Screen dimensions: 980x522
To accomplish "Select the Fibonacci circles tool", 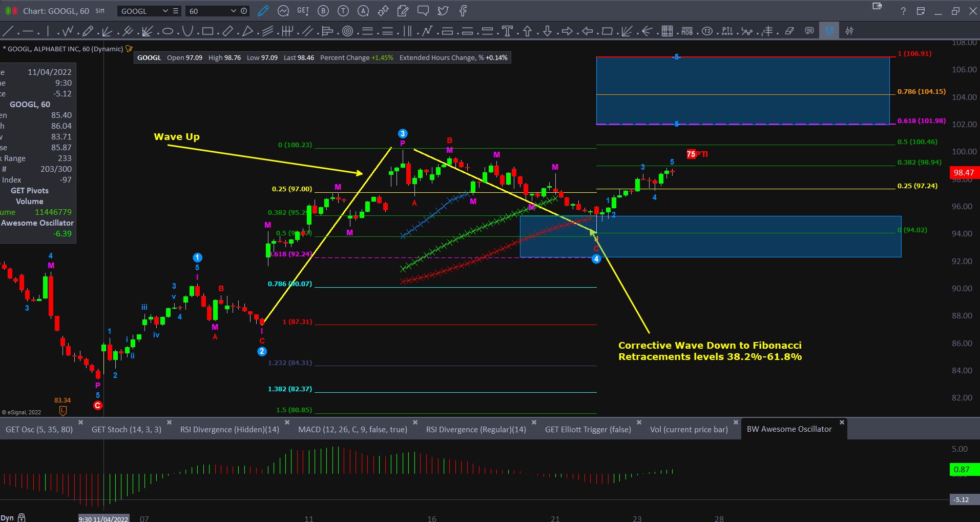I will pos(347,31).
